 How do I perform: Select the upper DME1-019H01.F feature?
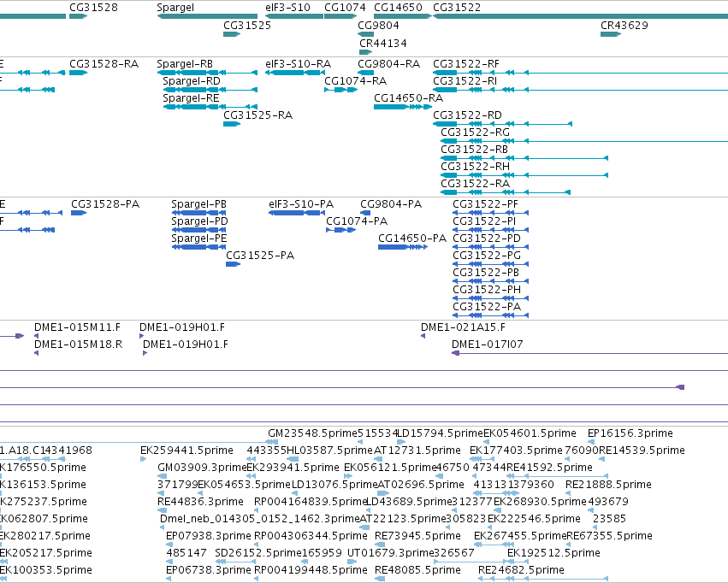coord(142,336)
